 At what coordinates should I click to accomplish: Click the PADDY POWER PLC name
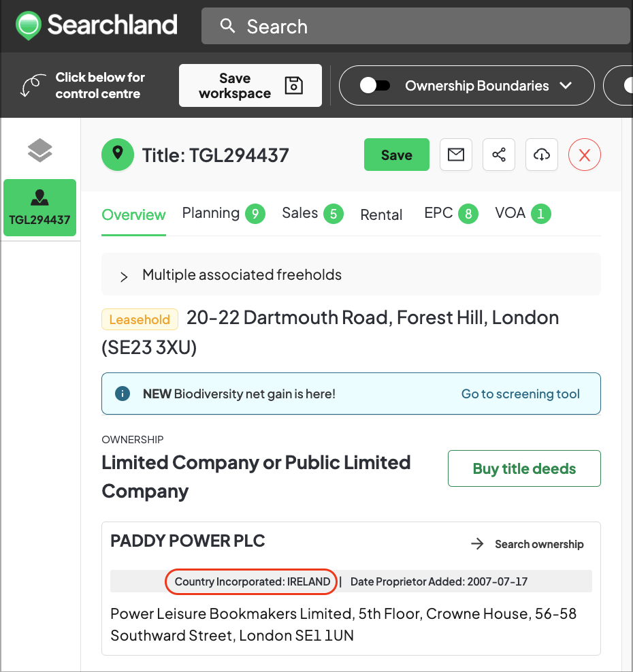point(188,541)
